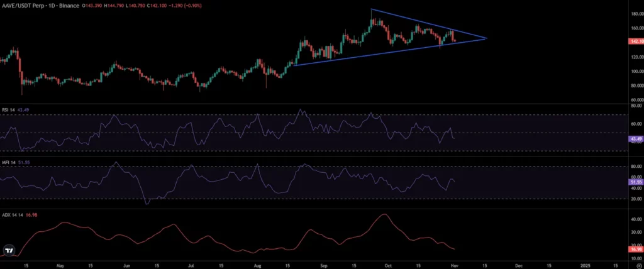Click the red 142.10 price tag

click(x=636, y=41)
